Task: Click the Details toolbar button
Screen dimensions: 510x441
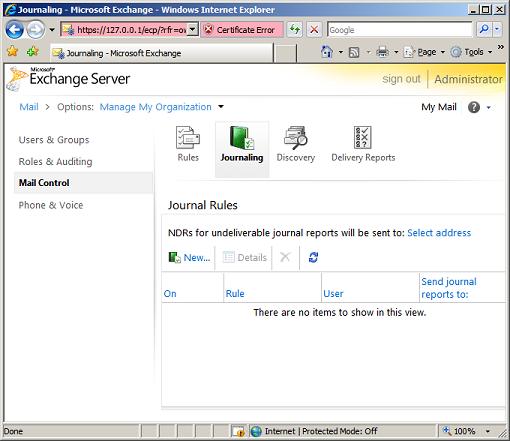Action: click(245, 257)
